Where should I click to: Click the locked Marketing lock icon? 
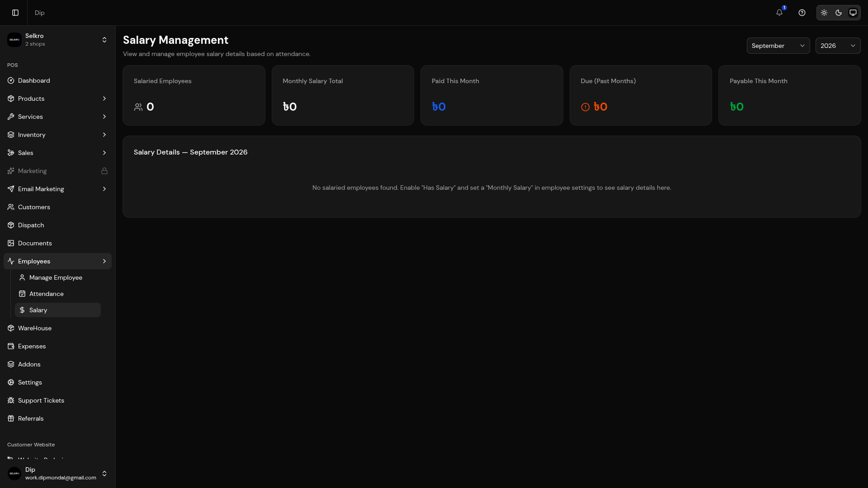click(104, 171)
